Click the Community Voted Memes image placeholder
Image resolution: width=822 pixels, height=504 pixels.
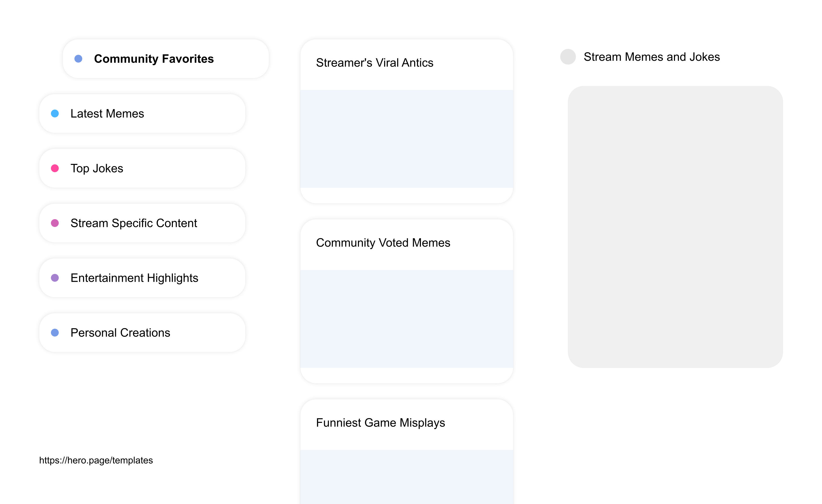pyautogui.click(x=407, y=319)
